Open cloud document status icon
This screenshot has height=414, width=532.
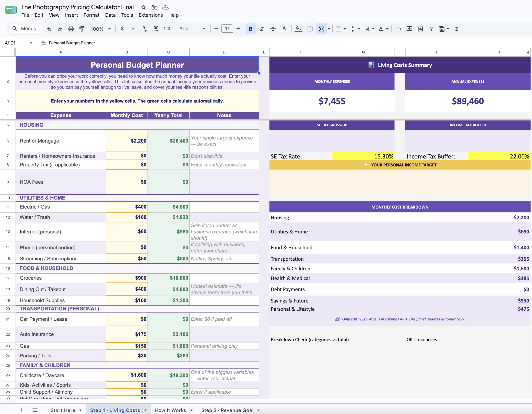point(165,7)
